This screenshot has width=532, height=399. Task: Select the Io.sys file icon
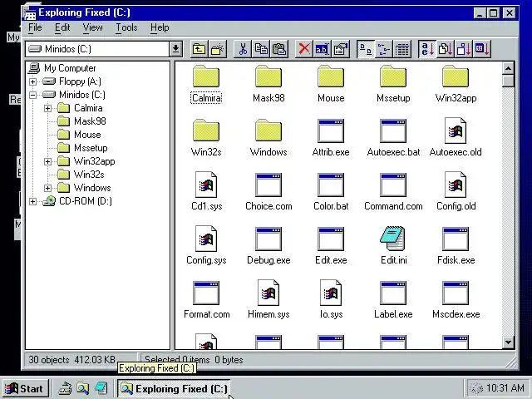click(x=331, y=293)
